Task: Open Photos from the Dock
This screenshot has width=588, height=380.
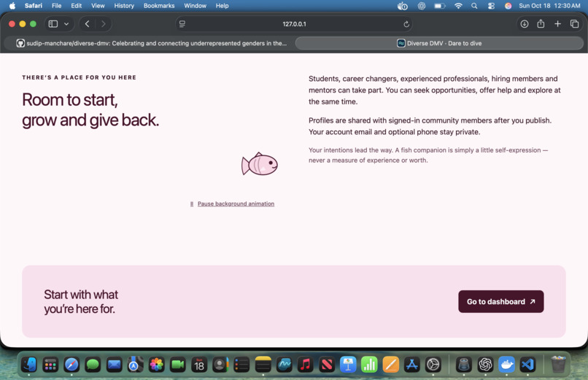Action: pos(156,364)
